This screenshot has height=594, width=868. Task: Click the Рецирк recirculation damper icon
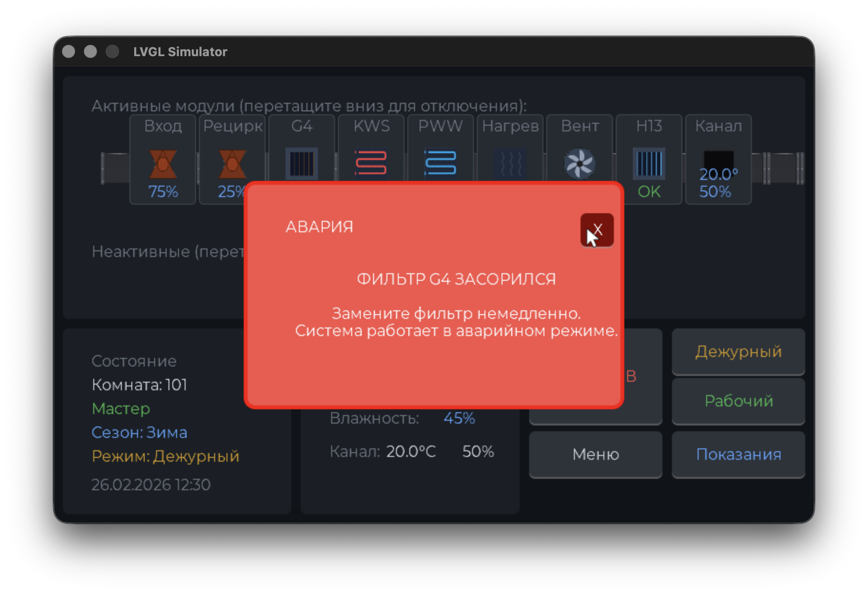232,163
